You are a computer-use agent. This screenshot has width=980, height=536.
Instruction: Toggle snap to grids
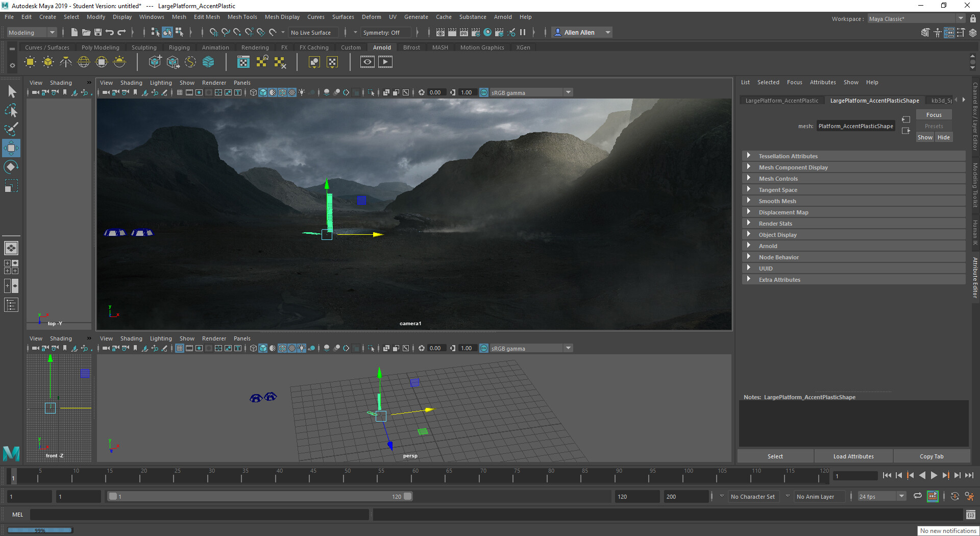click(213, 32)
